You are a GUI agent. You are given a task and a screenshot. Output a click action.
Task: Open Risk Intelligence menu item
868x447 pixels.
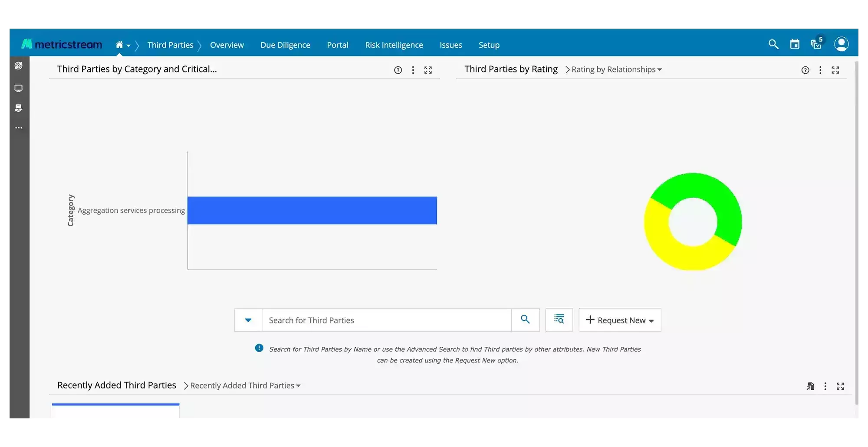(x=394, y=45)
